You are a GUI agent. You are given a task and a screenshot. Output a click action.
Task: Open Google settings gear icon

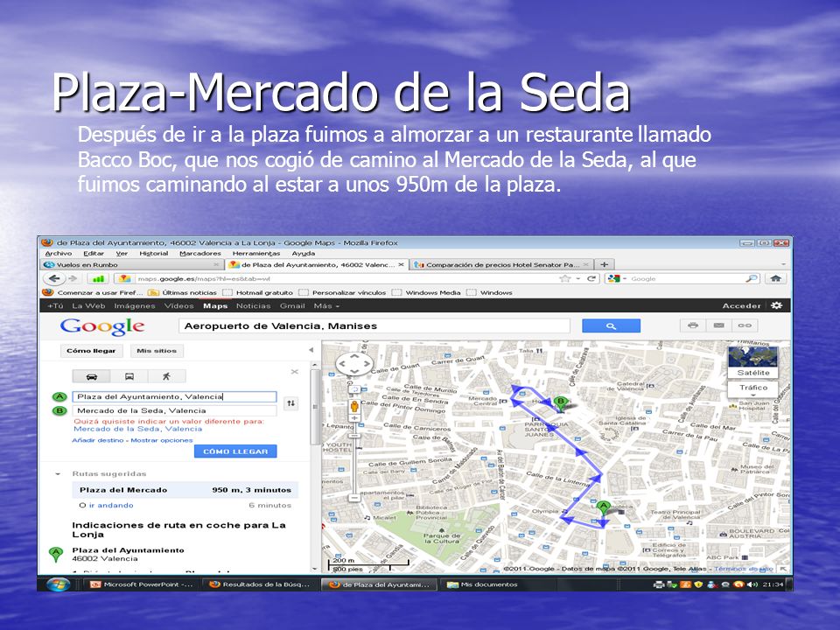(777, 305)
